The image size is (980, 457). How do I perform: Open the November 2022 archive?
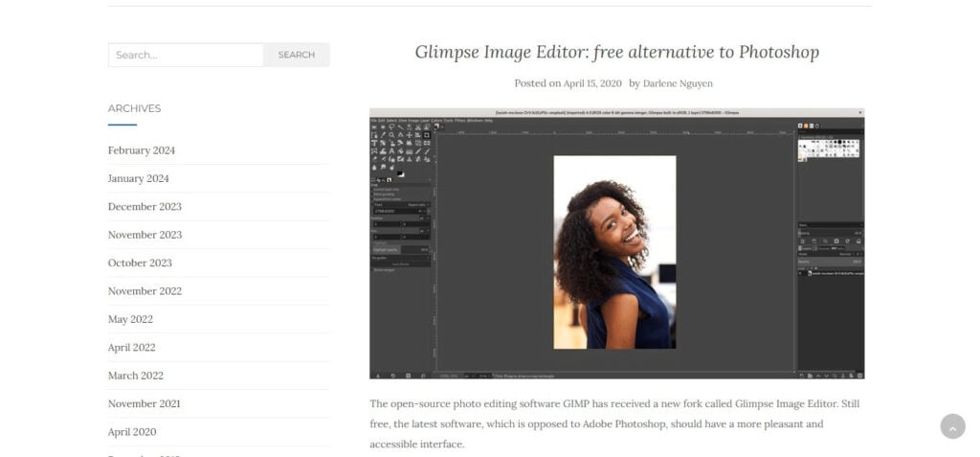click(x=145, y=291)
